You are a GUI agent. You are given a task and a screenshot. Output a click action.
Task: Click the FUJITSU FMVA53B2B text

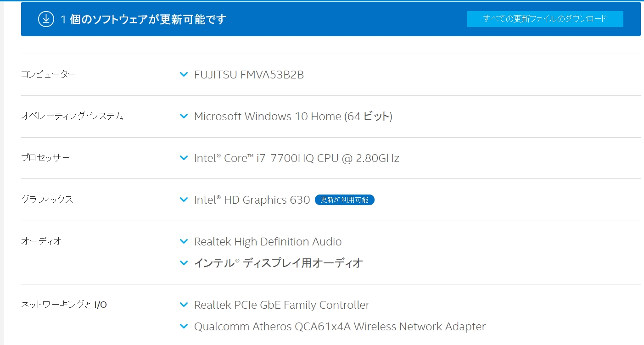(249, 74)
